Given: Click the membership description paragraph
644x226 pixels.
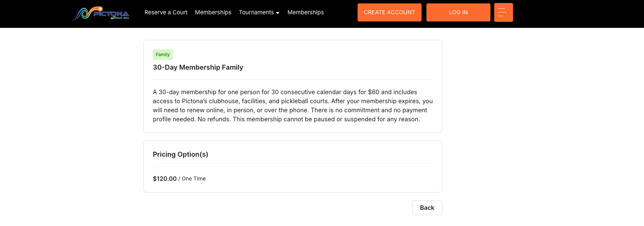Looking at the screenshot, I should coord(292,105).
